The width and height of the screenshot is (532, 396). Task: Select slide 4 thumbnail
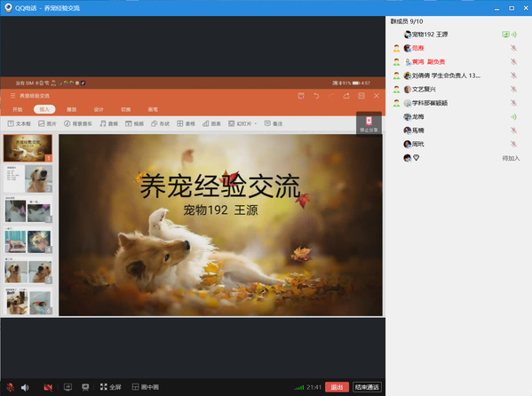click(x=28, y=240)
